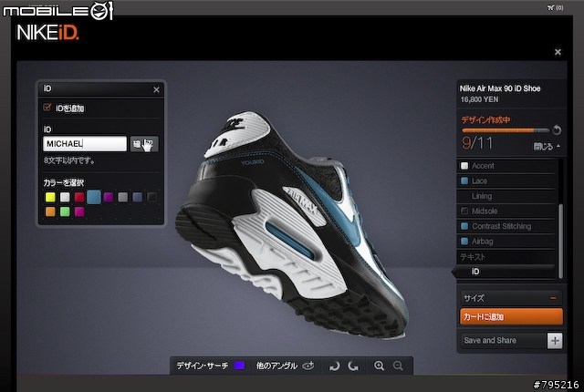This screenshot has width=584, height=392.
Task: Click the NIKEiD logo
Action: (47, 33)
